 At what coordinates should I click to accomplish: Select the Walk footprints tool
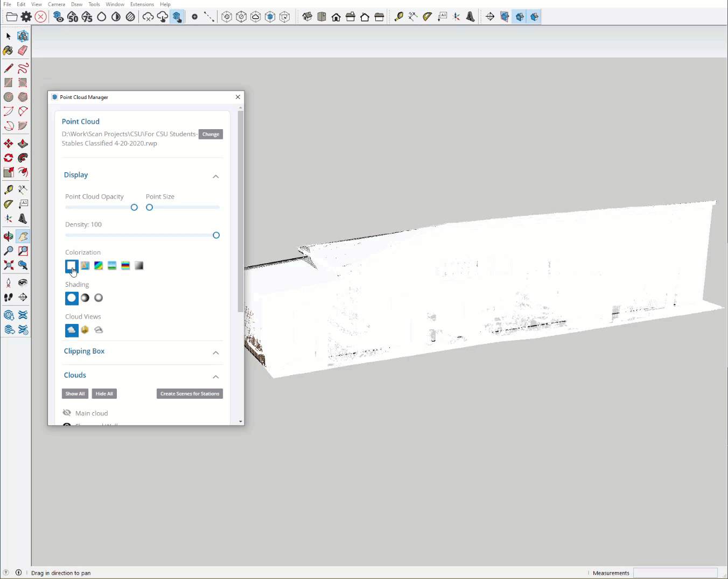coord(9,297)
